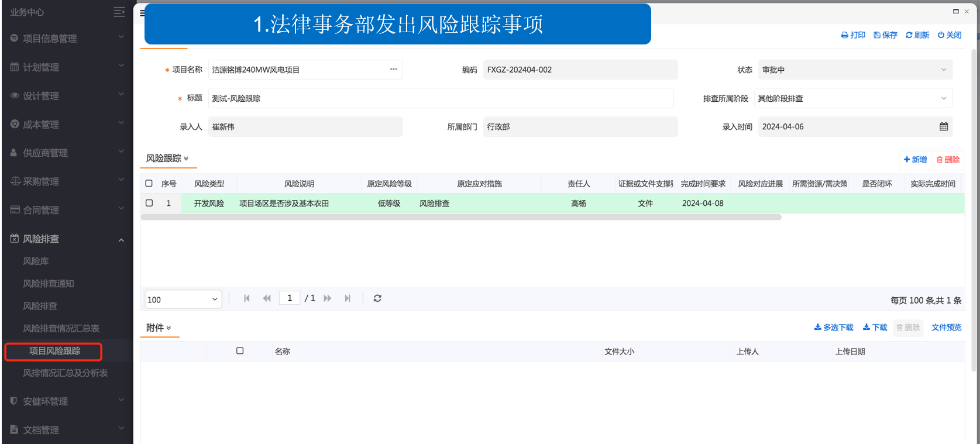Click 删除 above the risk table
Image resolution: width=980 pixels, height=444 pixels.
(948, 160)
